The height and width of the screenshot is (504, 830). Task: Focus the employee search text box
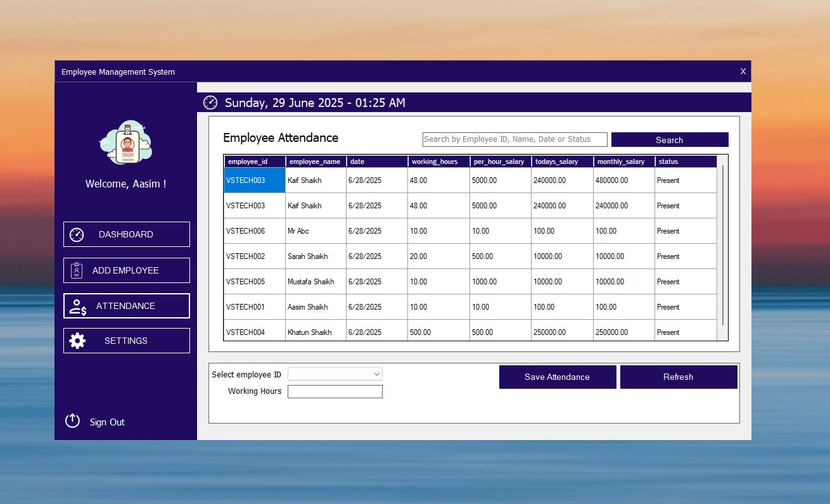pyautogui.click(x=514, y=139)
